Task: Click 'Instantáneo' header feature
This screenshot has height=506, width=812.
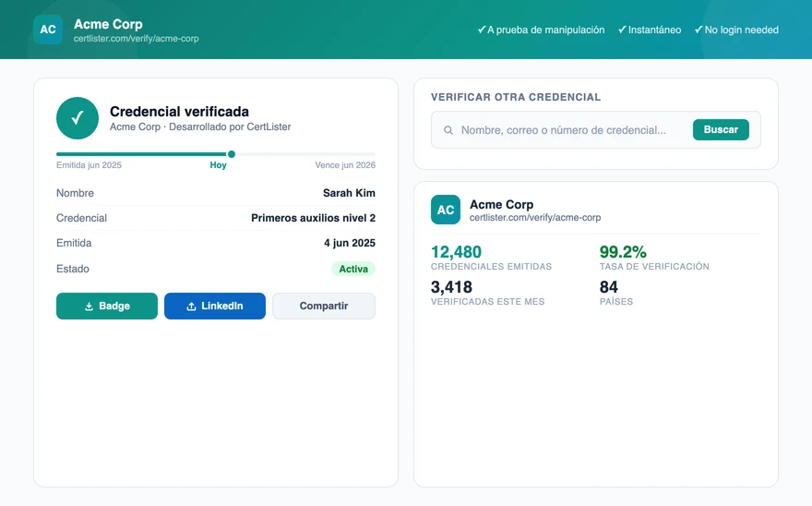Action: pyautogui.click(x=650, y=30)
